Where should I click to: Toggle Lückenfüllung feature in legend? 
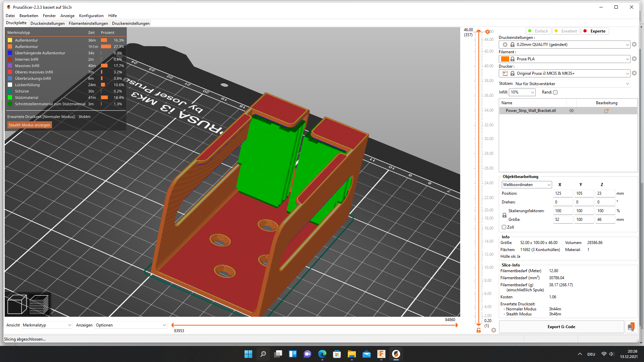click(27, 85)
